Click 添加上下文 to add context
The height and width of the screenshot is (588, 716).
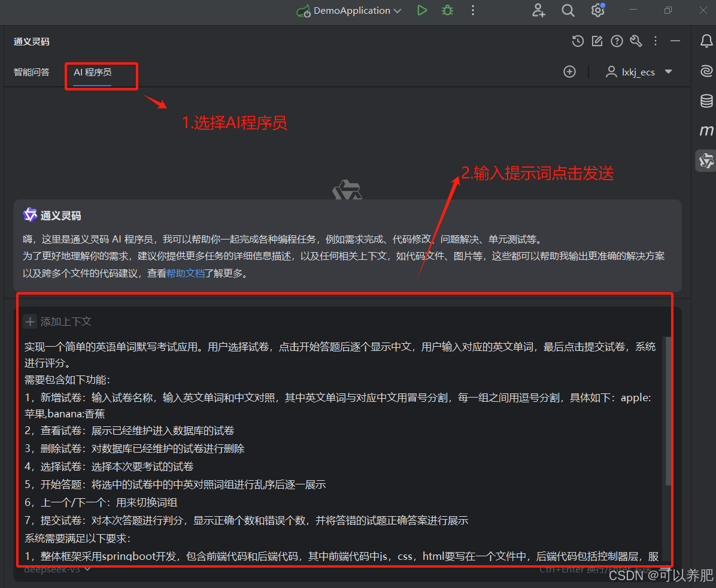57,322
